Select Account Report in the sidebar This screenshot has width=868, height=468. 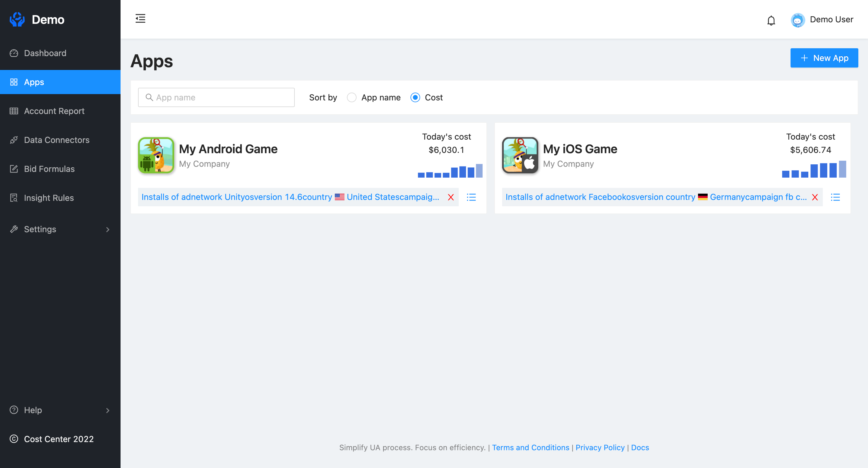pyautogui.click(x=54, y=111)
